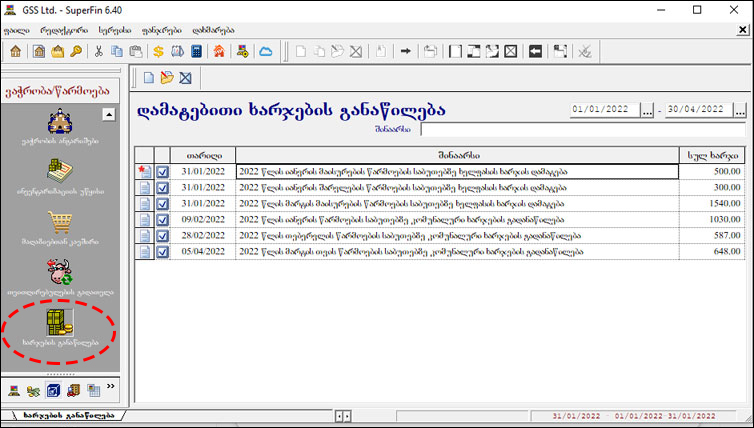754x428 pixels.
Task: Toggle the checkbox in the 09/02/2022 row
Action: [163, 220]
